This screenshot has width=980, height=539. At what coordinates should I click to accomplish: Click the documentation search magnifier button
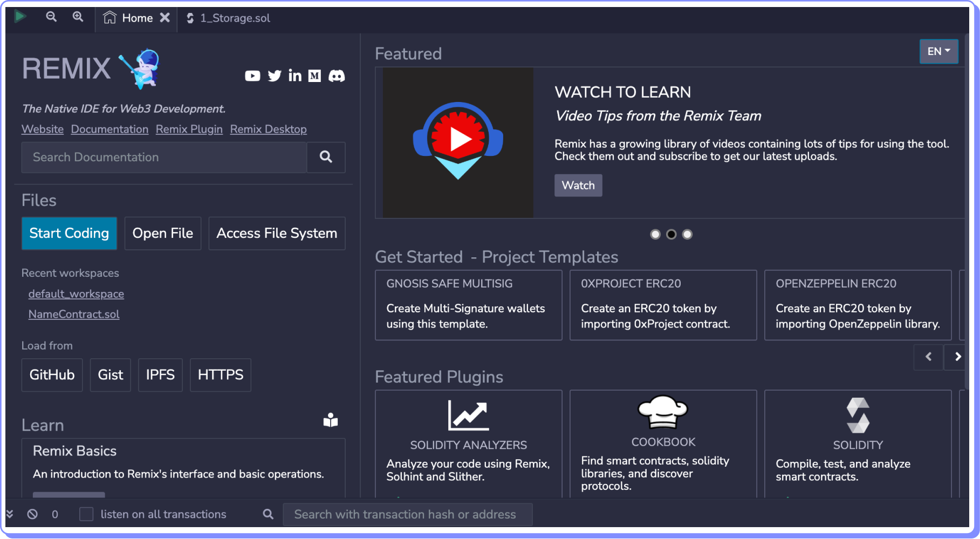pyautogui.click(x=326, y=158)
